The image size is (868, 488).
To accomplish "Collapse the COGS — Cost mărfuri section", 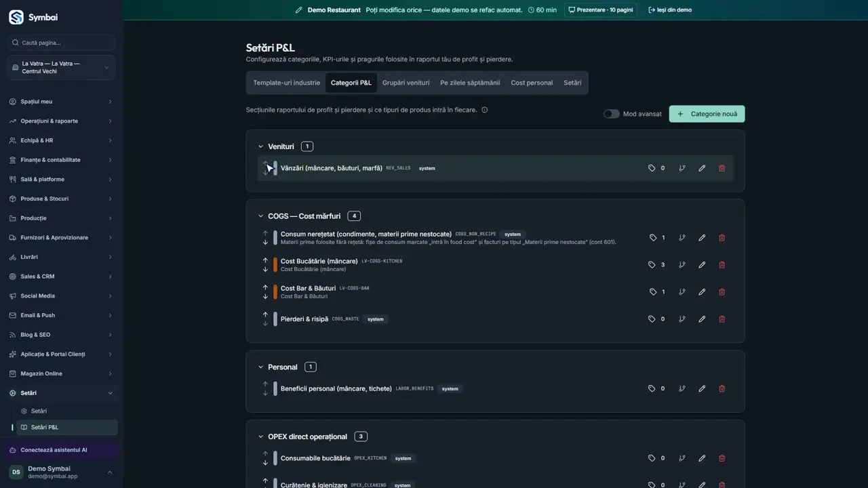I will (x=260, y=216).
